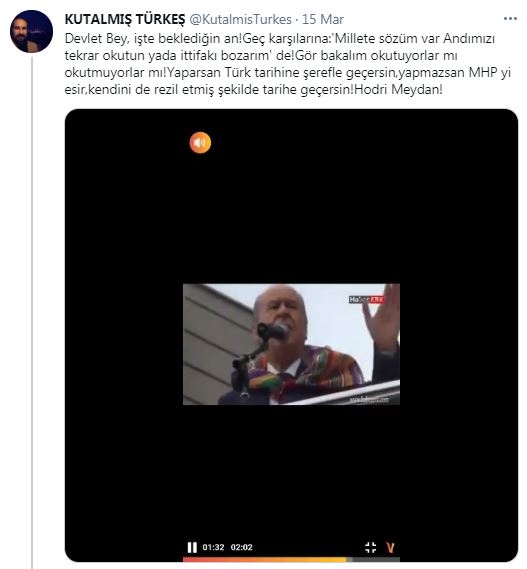
Task: Click the black area above the video frame
Action: coord(291,203)
